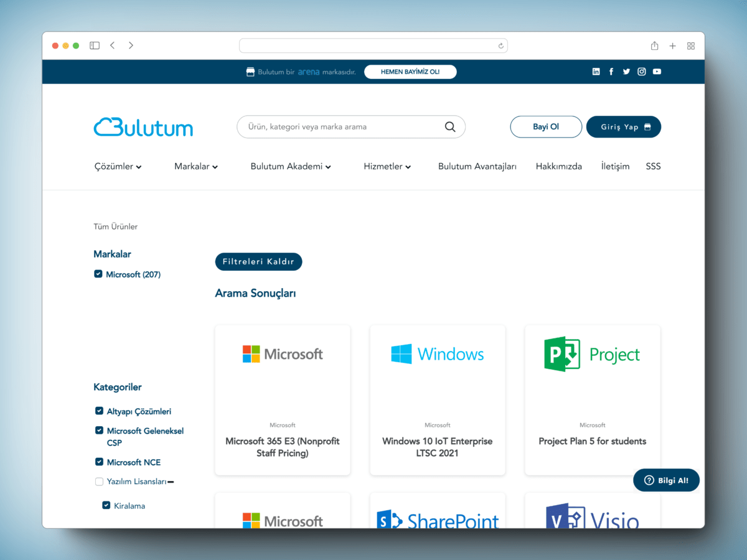Click the browser share icon
Image resolution: width=747 pixels, height=560 pixels.
(654, 45)
